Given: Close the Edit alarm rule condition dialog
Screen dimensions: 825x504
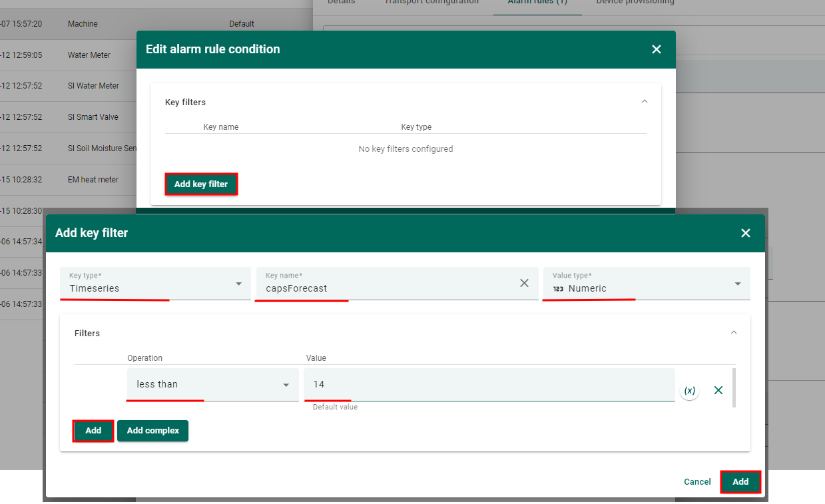Looking at the screenshot, I should coord(656,49).
